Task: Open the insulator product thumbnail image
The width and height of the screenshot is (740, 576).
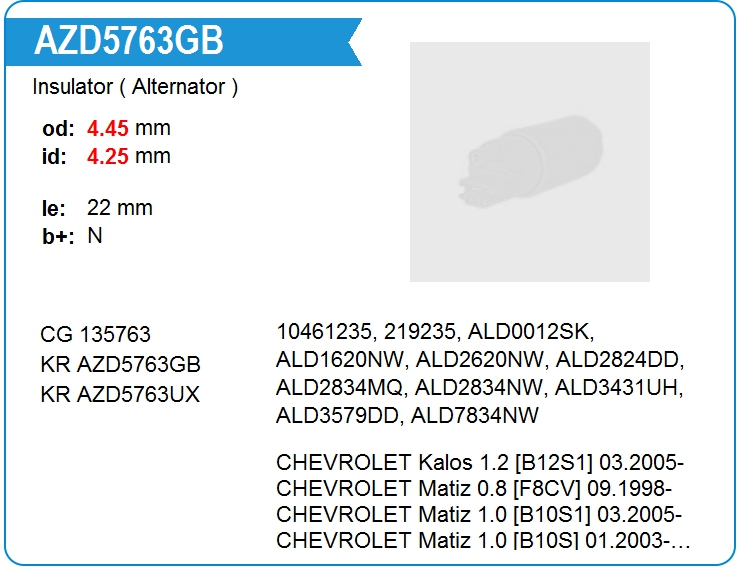Action: pos(530,162)
